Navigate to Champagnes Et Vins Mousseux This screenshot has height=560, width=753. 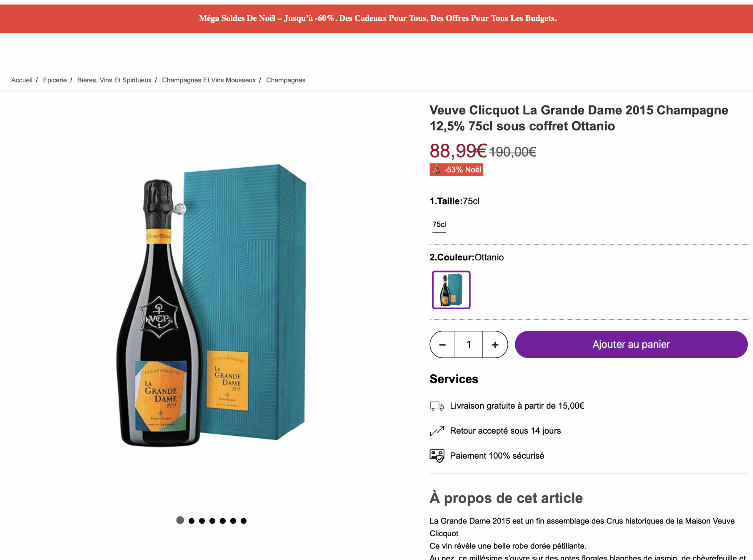(209, 80)
